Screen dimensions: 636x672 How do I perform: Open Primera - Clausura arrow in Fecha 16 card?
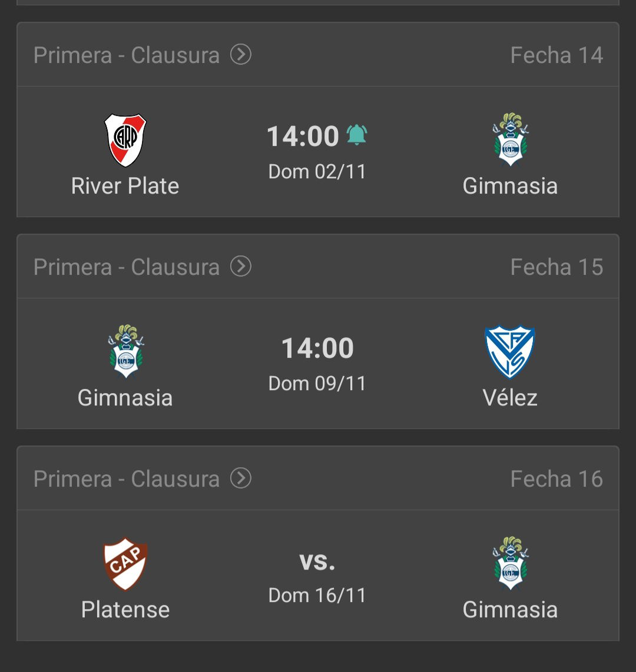point(240,478)
